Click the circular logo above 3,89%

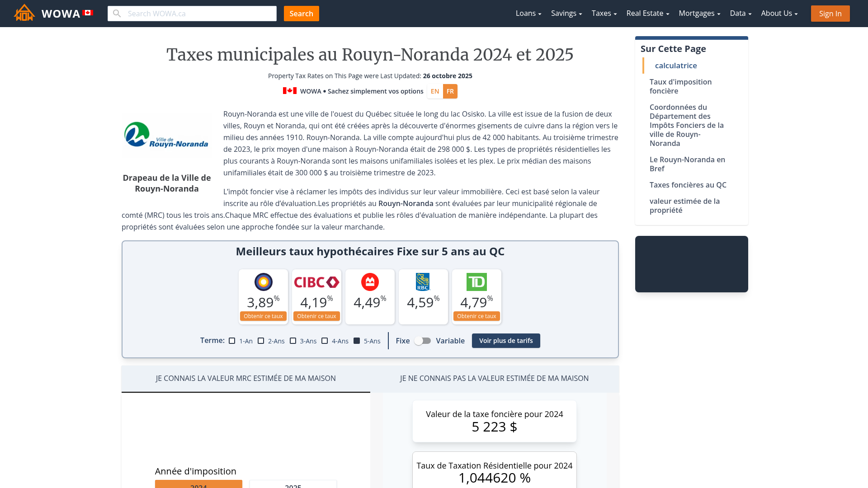[x=263, y=282]
